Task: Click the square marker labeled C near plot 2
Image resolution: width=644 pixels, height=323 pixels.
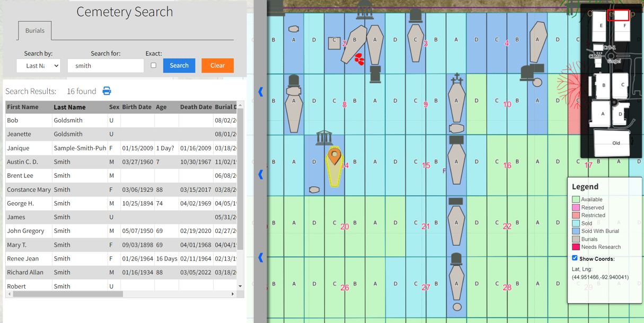Action: 334,43
